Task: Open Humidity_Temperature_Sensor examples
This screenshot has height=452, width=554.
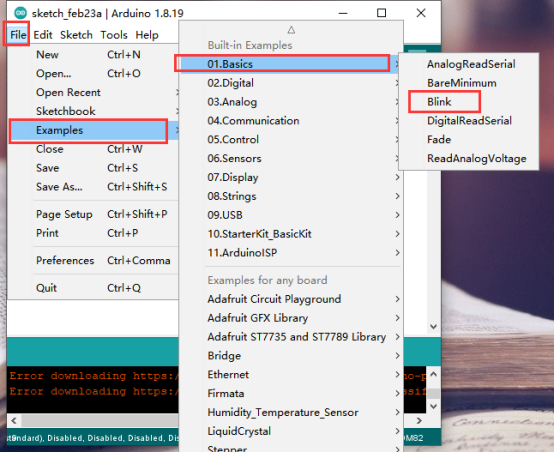Action: coord(291,412)
